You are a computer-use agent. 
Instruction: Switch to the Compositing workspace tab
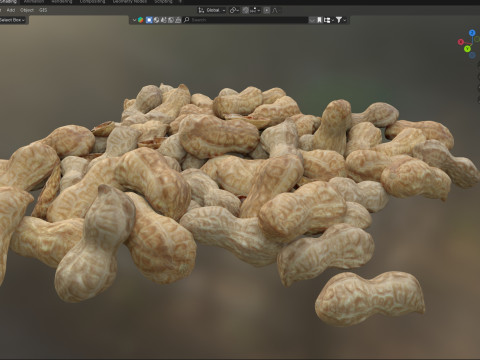pos(92,2)
